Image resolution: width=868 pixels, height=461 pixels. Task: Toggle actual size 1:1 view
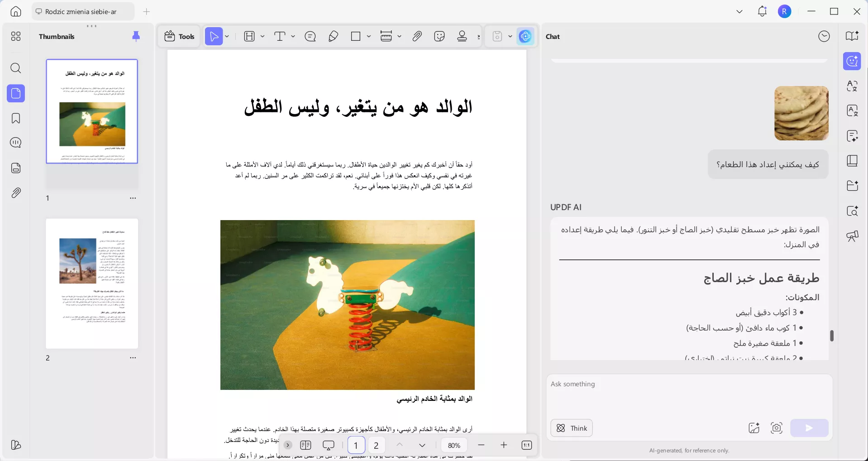click(x=527, y=445)
